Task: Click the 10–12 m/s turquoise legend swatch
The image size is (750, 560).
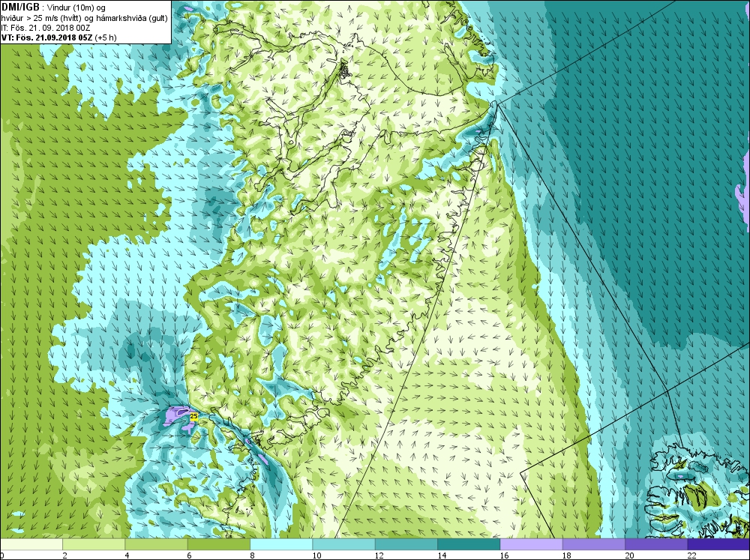Action: click(344, 544)
